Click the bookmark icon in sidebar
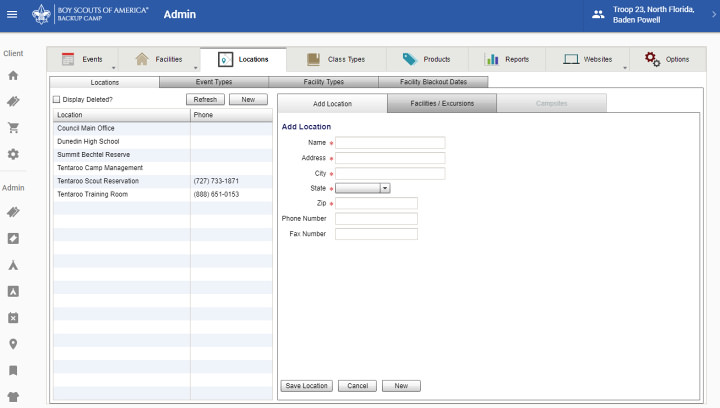Screen dimensions: 720x408 click(x=13, y=371)
